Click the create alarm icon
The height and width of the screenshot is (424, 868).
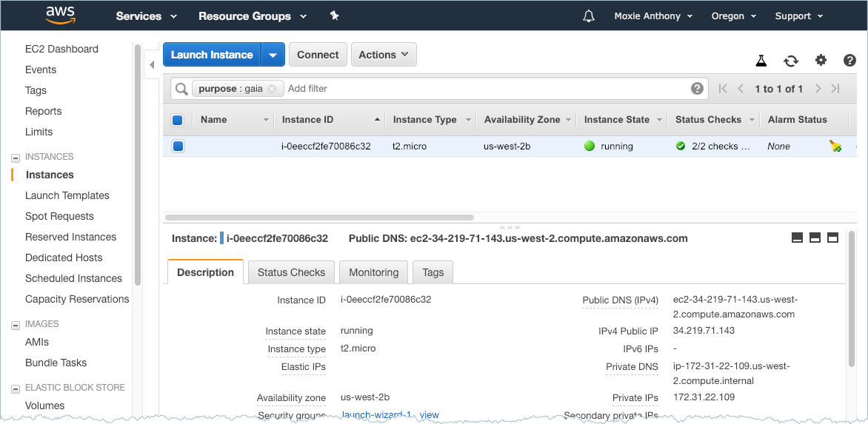pyautogui.click(x=835, y=147)
